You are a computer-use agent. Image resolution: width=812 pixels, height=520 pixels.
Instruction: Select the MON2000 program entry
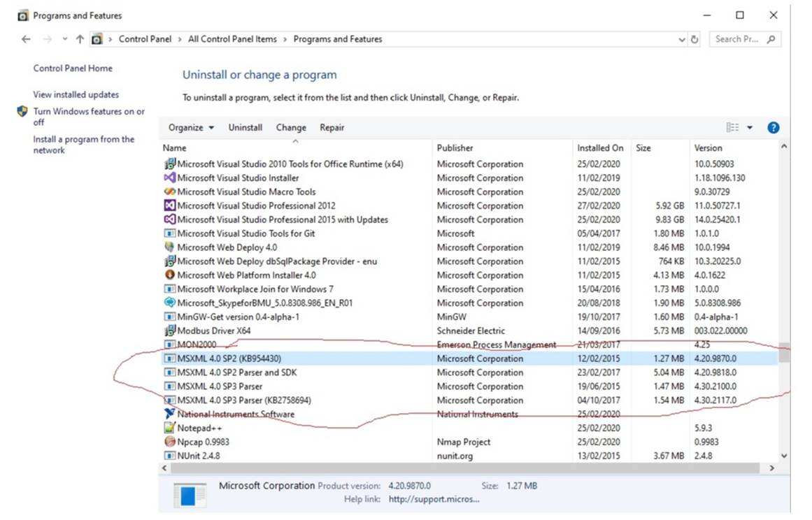pos(469,345)
